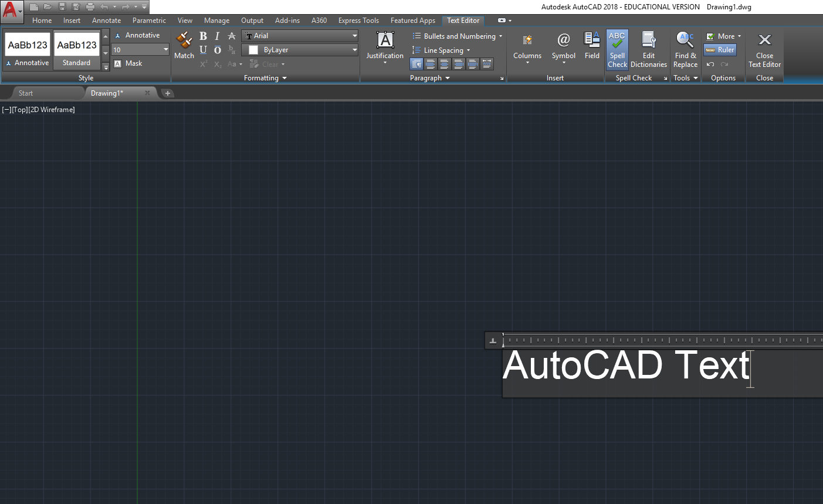The height and width of the screenshot is (504, 823).
Task: Apply Bold formatting with the B icon
Action: (203, 36)
